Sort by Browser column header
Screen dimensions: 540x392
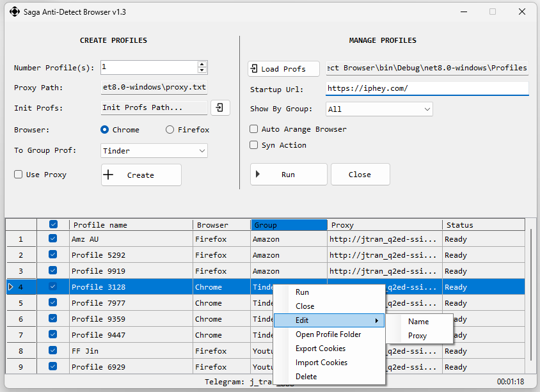(222, 224)
